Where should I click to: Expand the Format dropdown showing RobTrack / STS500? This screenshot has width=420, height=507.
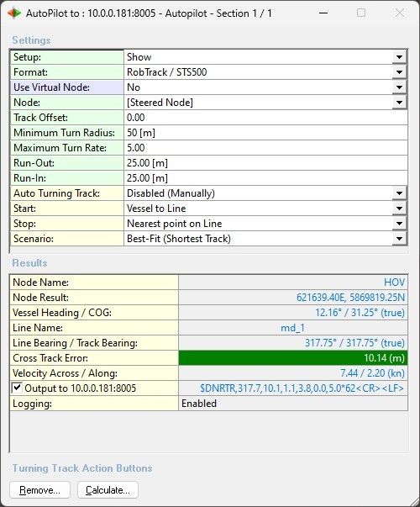(399, 72)
